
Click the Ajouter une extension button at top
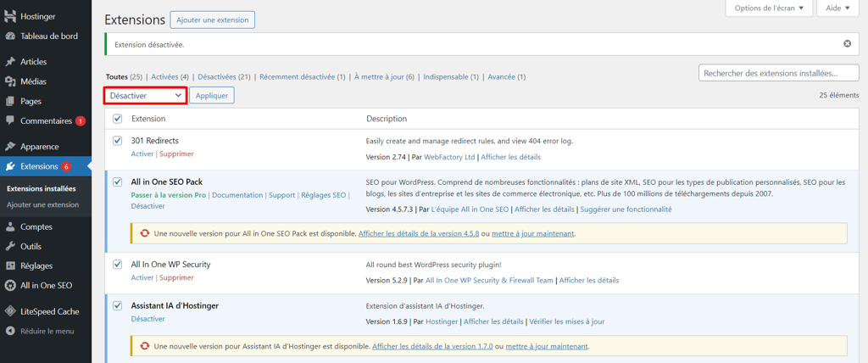coord(213,20)
